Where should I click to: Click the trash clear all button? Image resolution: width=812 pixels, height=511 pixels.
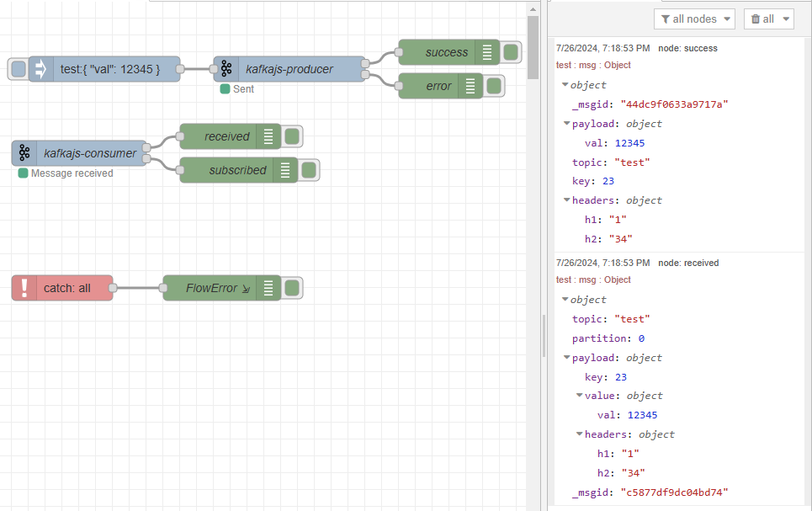(762, 19)
